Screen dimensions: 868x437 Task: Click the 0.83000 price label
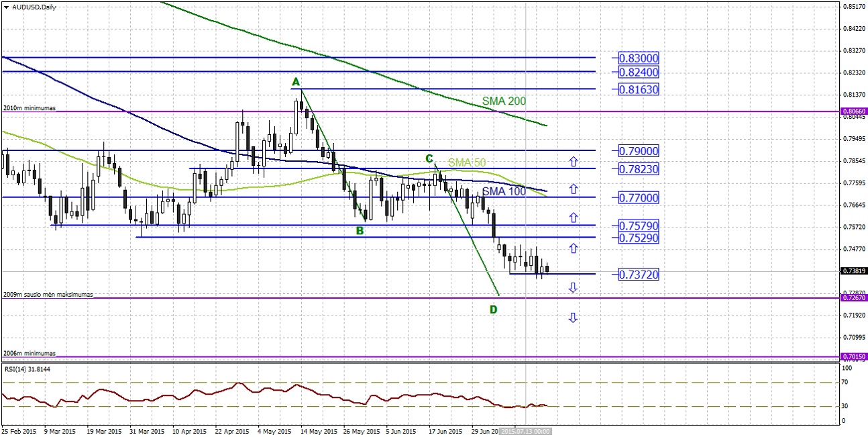pos(638,58)
